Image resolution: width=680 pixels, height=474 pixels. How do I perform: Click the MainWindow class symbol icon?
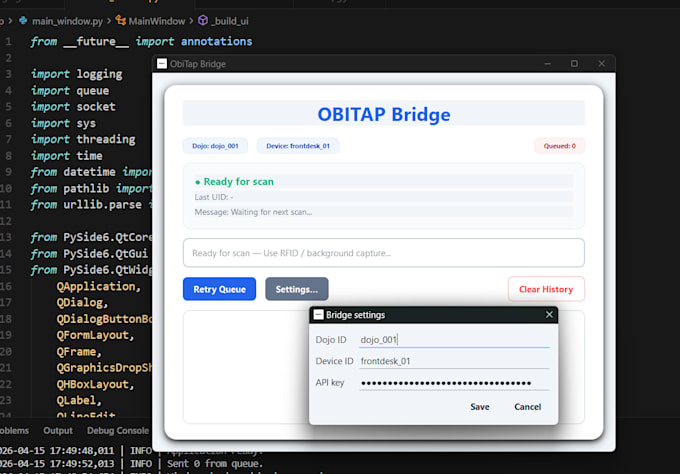pyautogui.click(x=121, y=20)
